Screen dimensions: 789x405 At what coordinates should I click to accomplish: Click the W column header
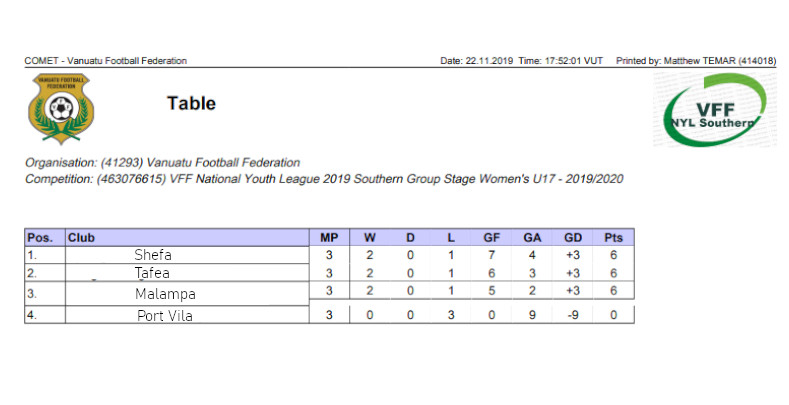[370, 237]
